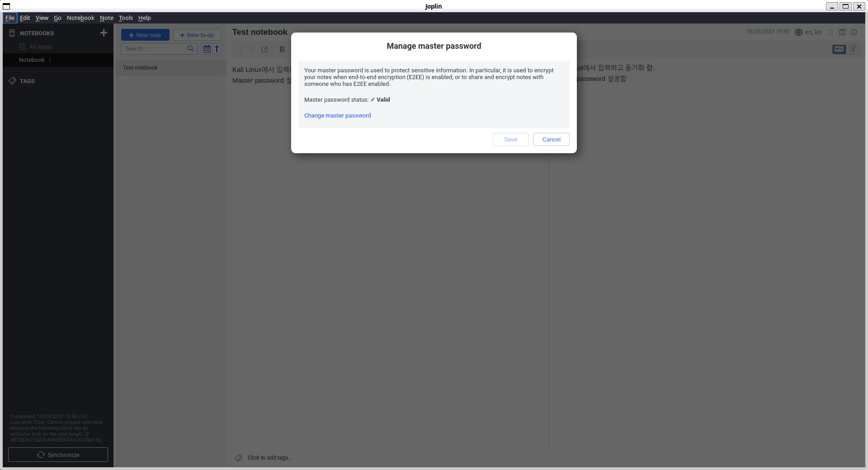Click the Tags icon in sidebar
The width and height of the screenshot is (868, 470).
[12, 81]
